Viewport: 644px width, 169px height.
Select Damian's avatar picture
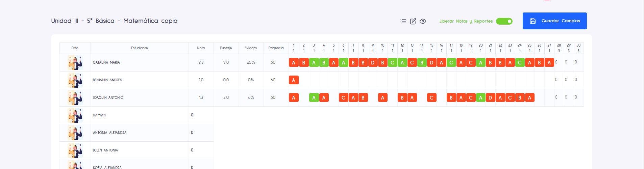[x=75, y=115]
